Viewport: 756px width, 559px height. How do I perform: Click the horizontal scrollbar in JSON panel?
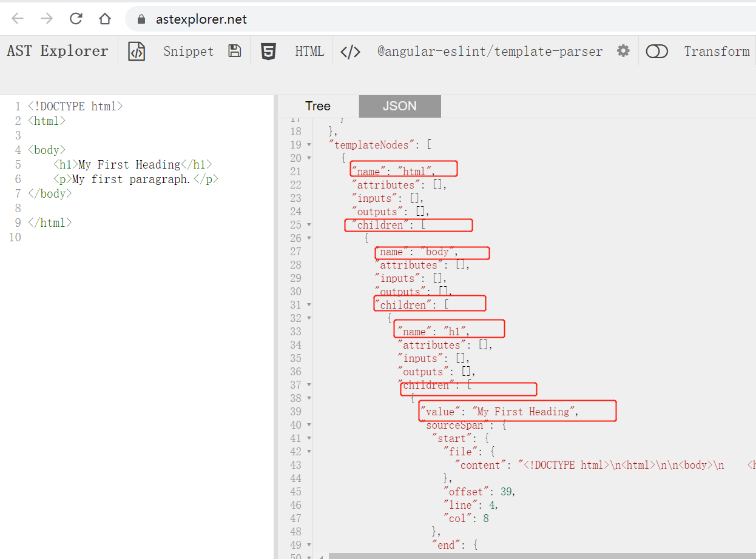click(540, 555)
